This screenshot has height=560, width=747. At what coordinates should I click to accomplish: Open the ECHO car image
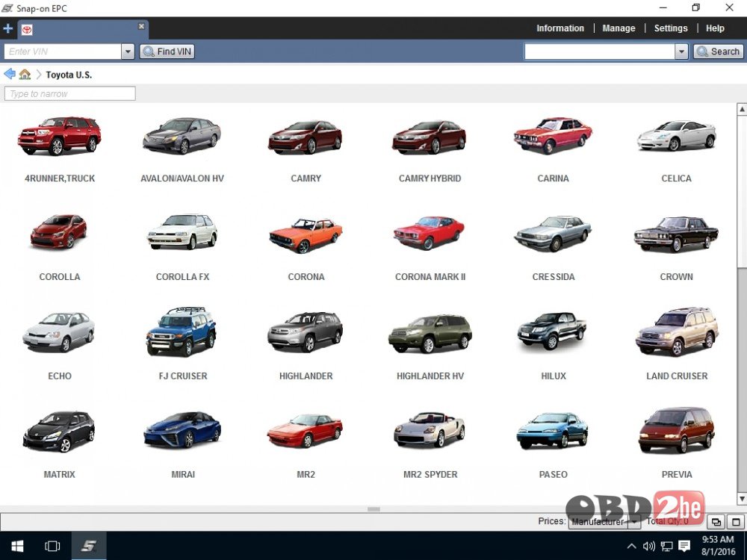pyautogui.click(x=58, y=332)
